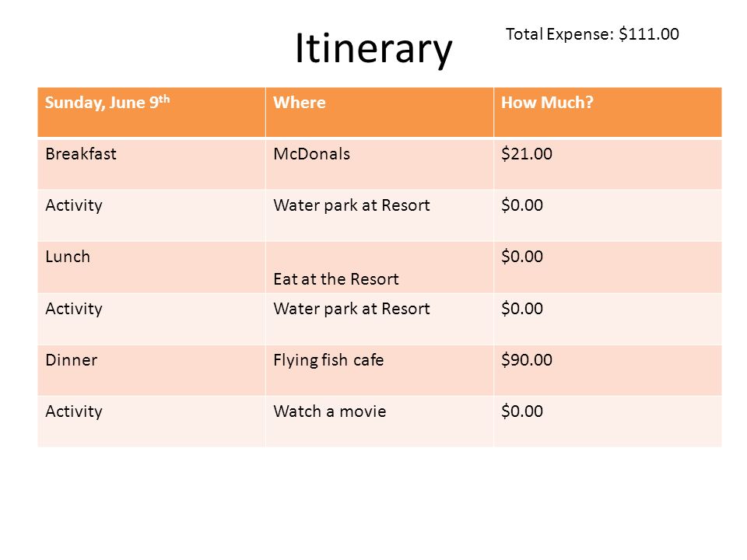747x560 pixels.
Task: Click the $90.00 dinner cost cell
Action: pyautogui.click(x=608, y=370)
